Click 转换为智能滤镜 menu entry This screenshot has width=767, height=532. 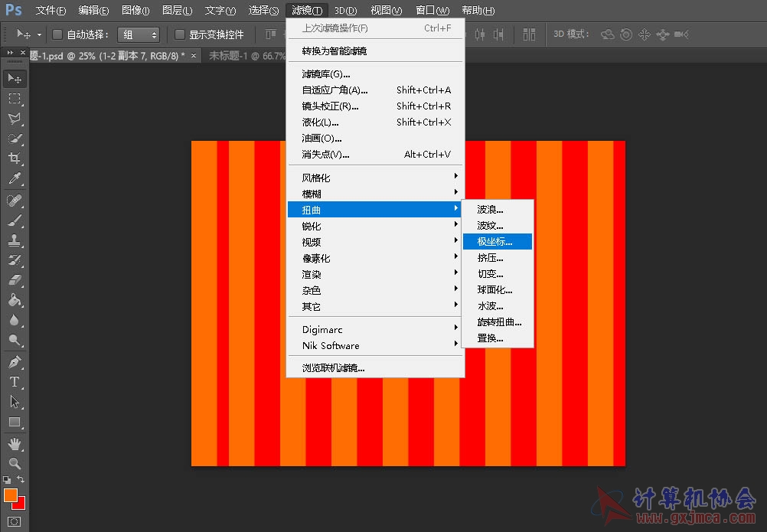click(x=376, y=51)
